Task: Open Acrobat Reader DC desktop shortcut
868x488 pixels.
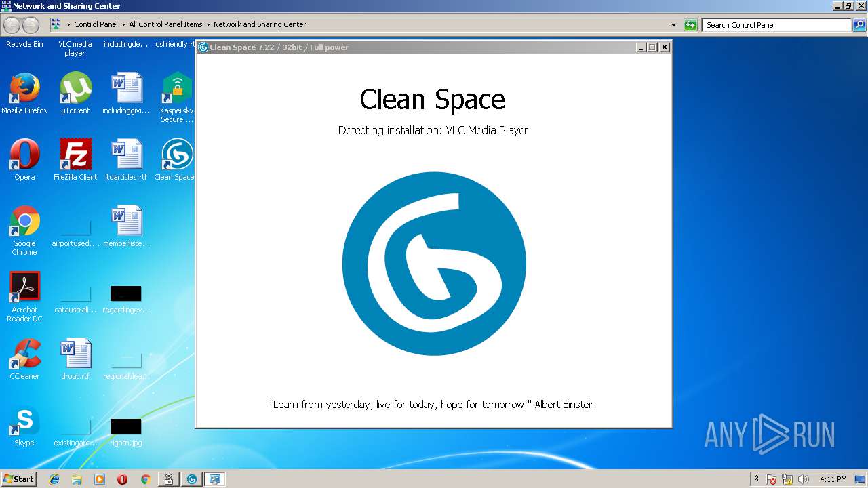Action: click(24, 297)
